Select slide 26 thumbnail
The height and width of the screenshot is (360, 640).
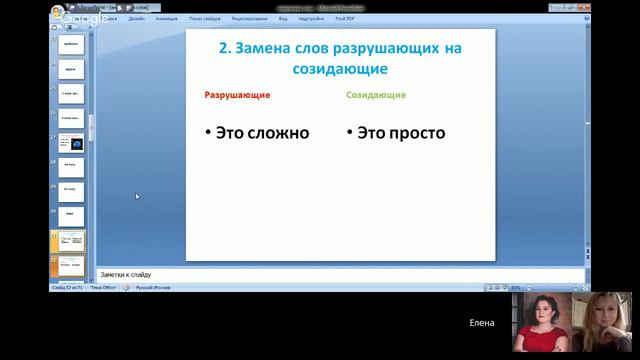(71, 118)
